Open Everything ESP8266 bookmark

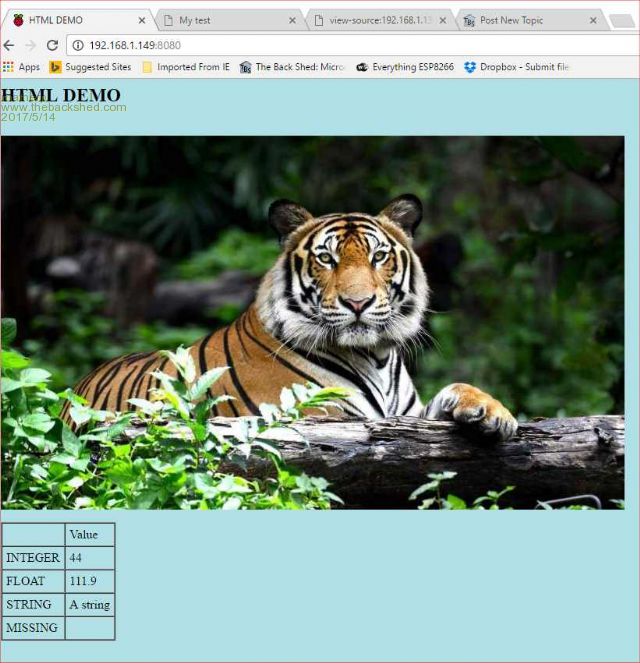(404, 67)
